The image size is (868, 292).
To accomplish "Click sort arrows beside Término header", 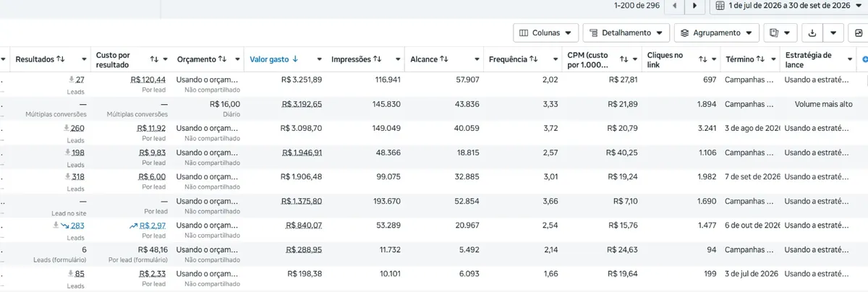I will pyautogui.click(x=761, y=59).
